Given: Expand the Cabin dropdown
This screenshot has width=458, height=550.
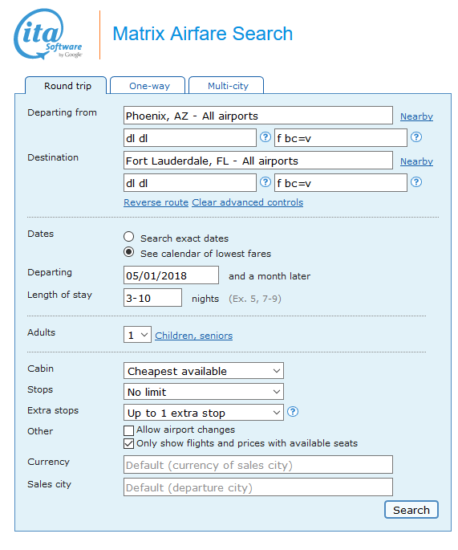Looking at the screenshot, I should [203, 371].
